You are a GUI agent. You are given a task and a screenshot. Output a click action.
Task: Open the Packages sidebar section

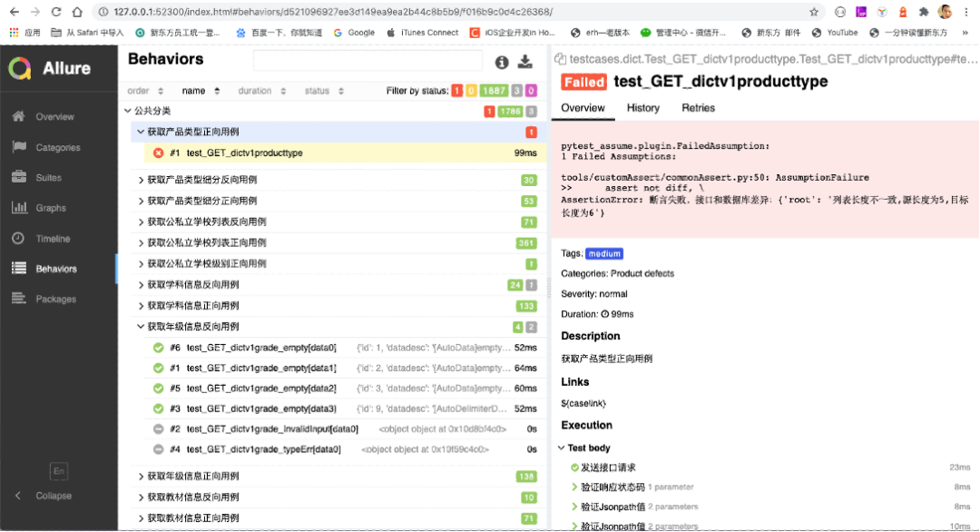(59, 299)
